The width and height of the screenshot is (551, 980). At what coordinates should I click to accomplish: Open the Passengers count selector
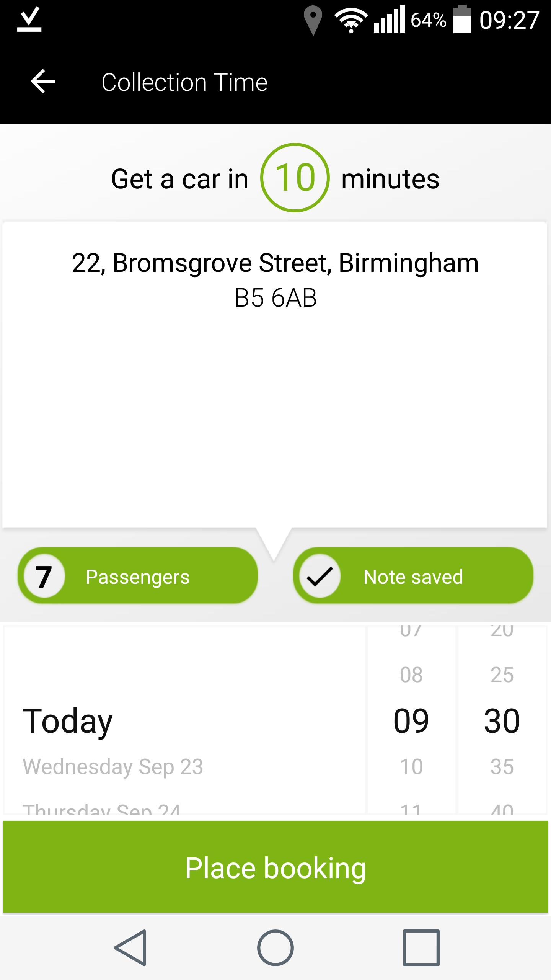(x=138, y=576)
